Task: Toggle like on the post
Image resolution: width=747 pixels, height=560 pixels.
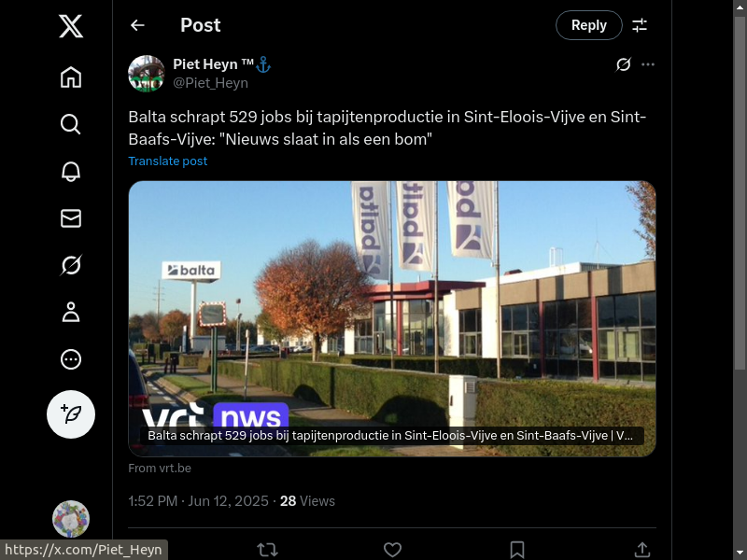Action: click(392, 550)
